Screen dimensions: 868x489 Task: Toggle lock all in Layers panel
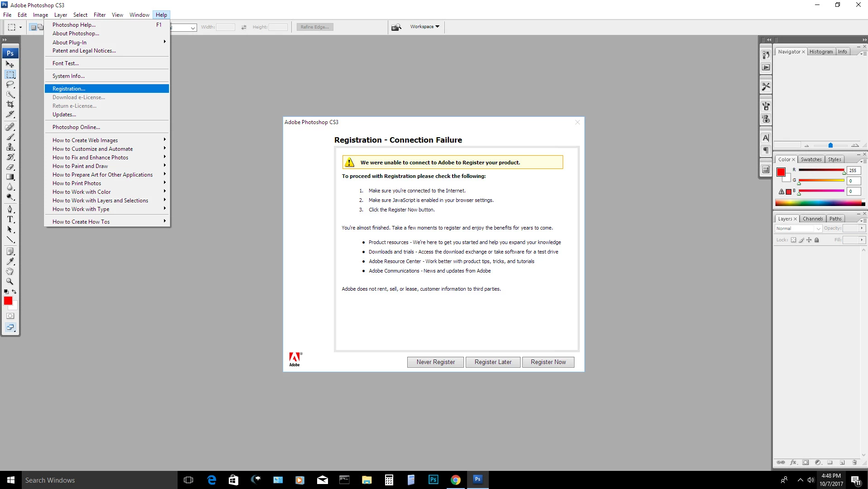coord(816,240)
